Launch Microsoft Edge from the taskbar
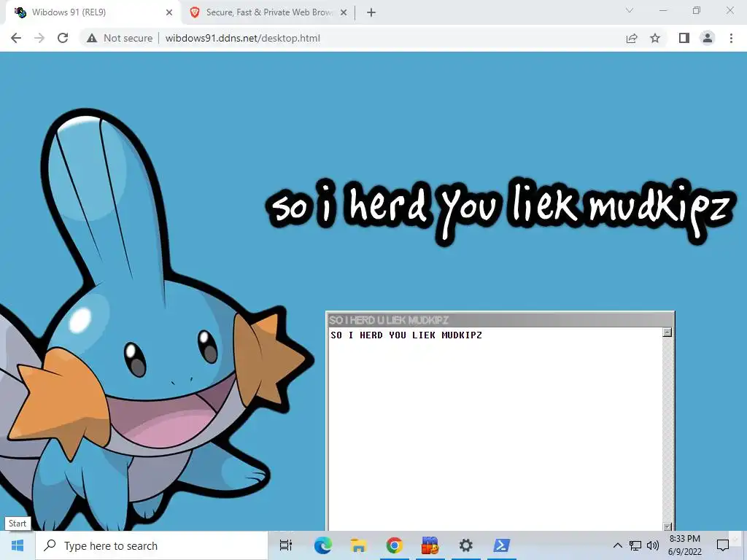 [322, 545]
